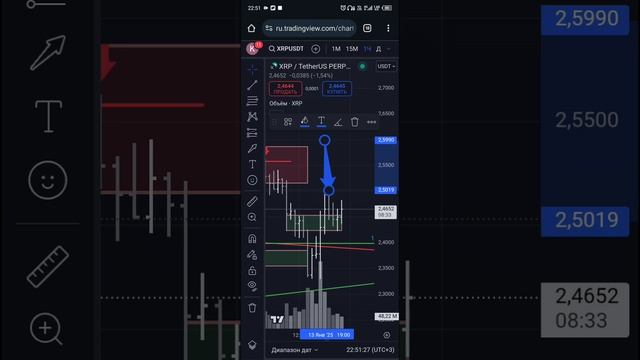640x360 pixels.
Task: Tap the battery icon in status bar
Action: [387, 8]
